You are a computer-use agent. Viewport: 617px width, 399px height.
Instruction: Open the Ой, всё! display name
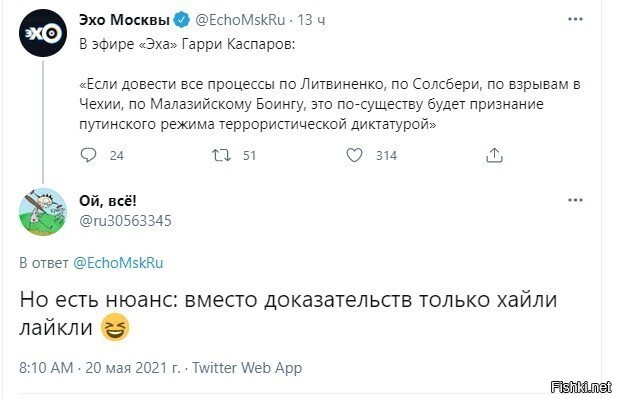pos(108,201)
